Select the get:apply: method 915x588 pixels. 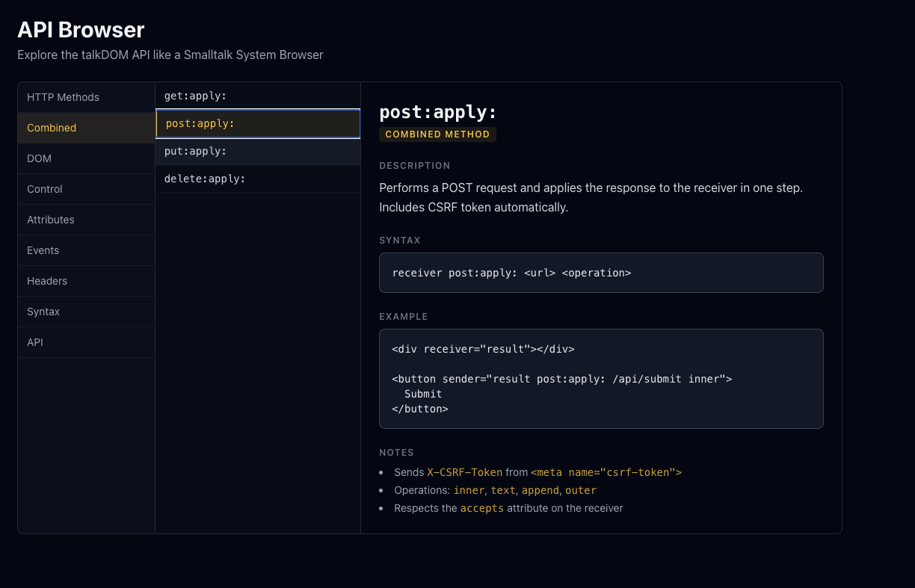[258, 96]
